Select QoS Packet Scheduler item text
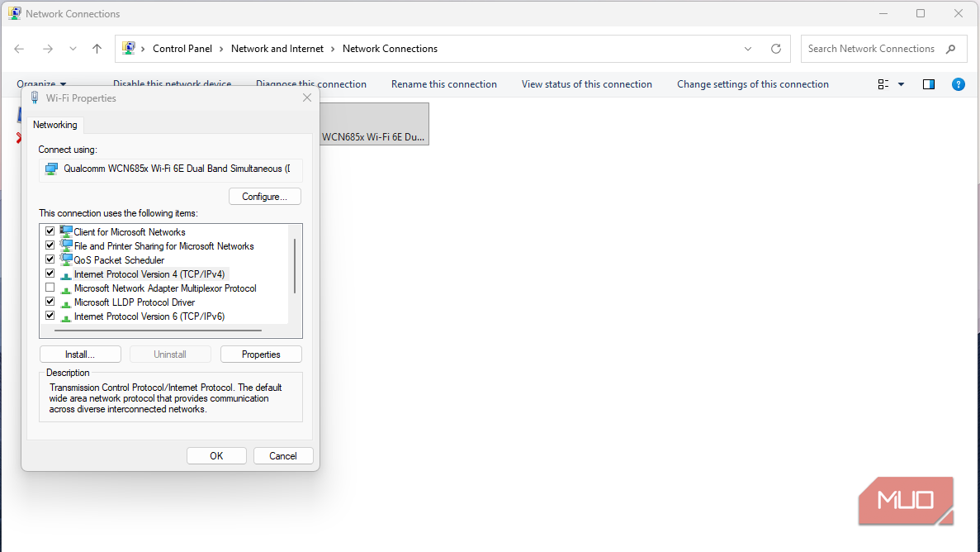 [119, 260]
